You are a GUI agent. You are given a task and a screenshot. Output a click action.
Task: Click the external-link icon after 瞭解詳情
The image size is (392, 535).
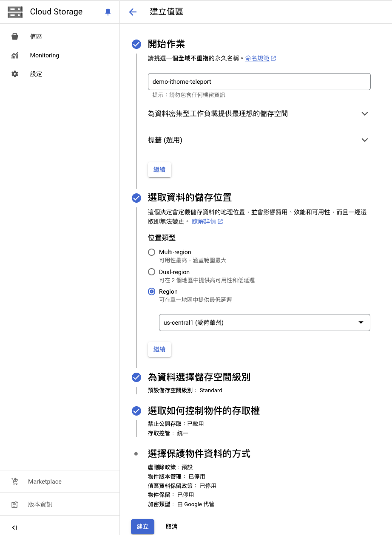pos(220,221)
